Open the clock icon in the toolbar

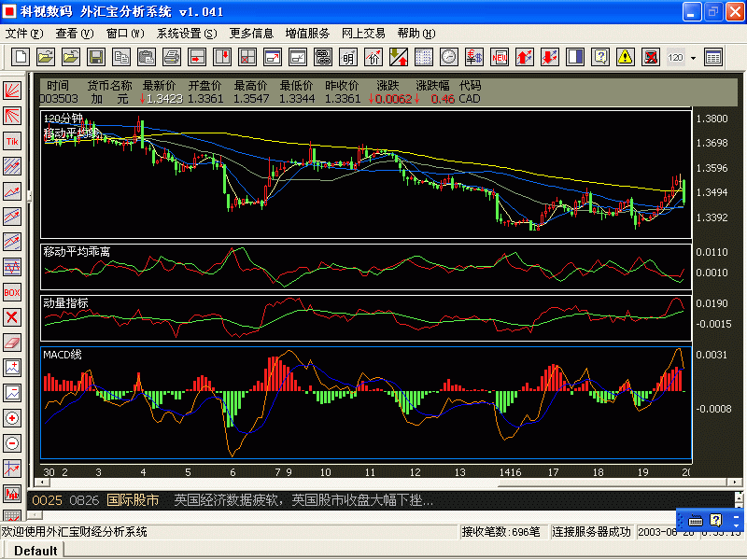click(x=449, y=57)
